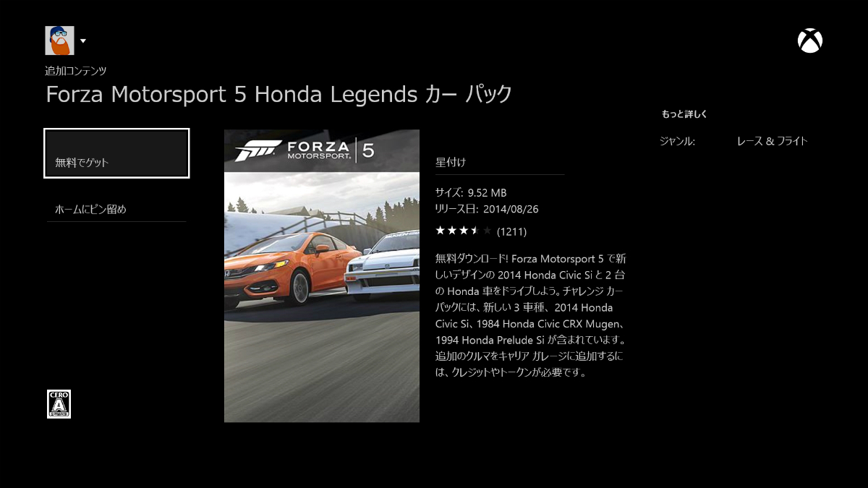The height and width of the screenshot is (488, 868).
Task: Click the Xbox logo in the corner
Action: [809, 41]
